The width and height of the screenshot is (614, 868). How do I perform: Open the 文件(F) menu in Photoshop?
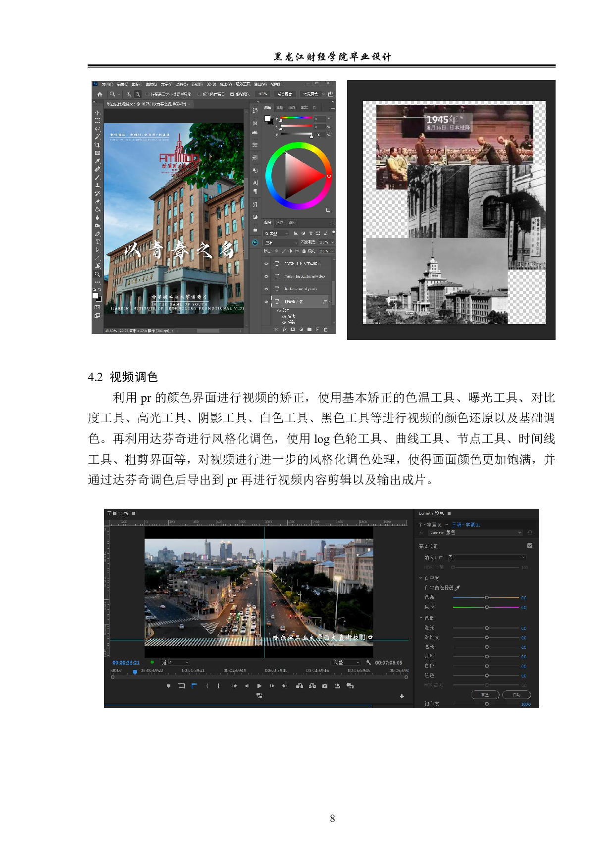(x=107, y=84)
